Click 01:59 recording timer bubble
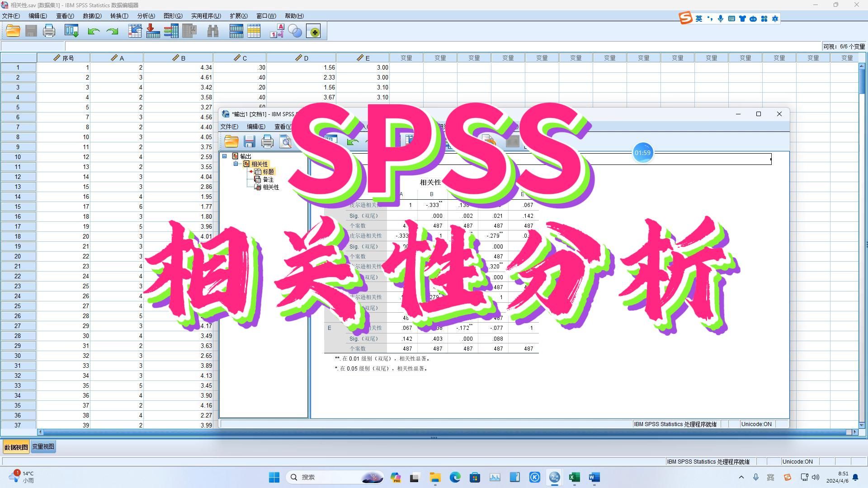 [x=642, y=153]
